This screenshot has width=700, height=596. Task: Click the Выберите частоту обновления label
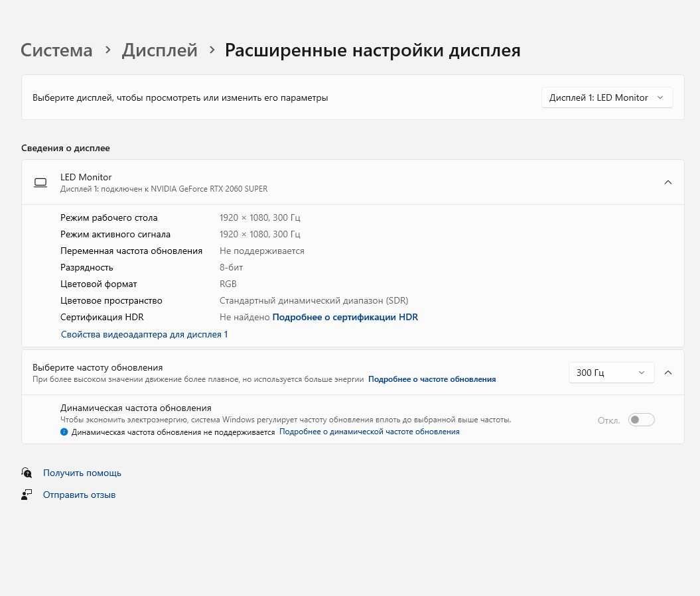coord(98,367)
